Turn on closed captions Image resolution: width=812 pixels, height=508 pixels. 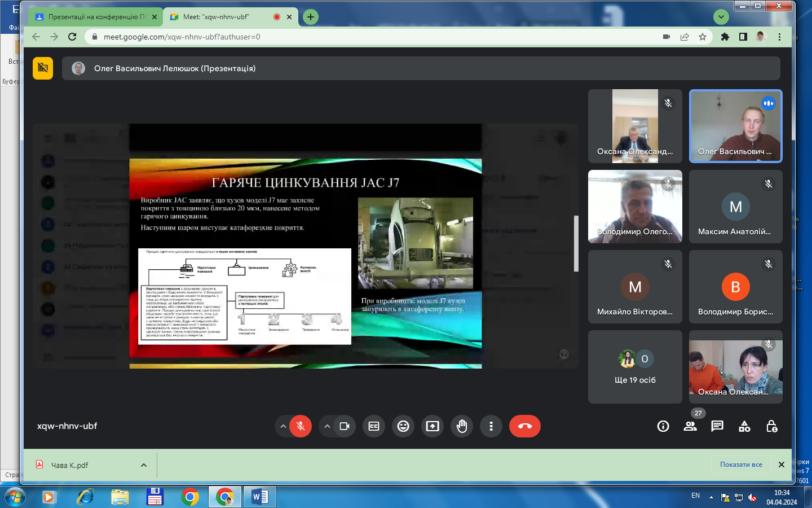pos(374,426)
